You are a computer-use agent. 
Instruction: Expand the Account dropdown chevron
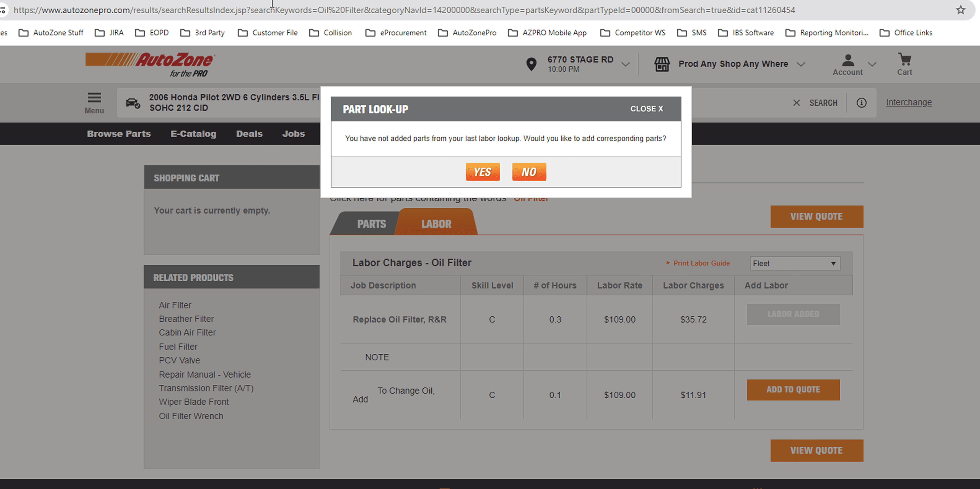872,64
